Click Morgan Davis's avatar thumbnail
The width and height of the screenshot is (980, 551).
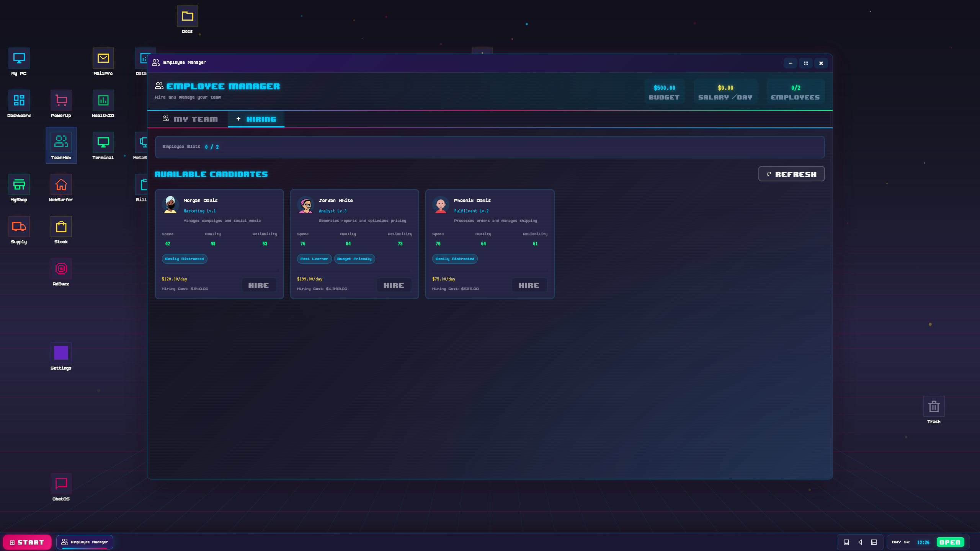pos(170,205)
